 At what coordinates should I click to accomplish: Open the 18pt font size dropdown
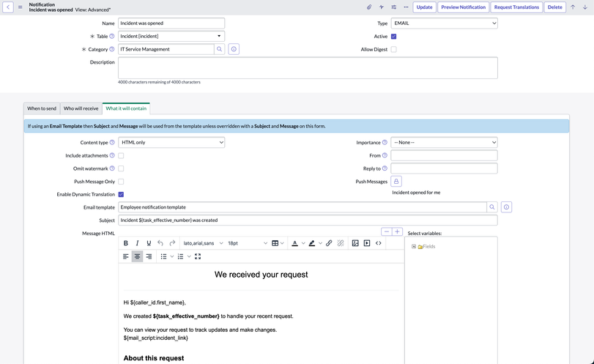247,243
